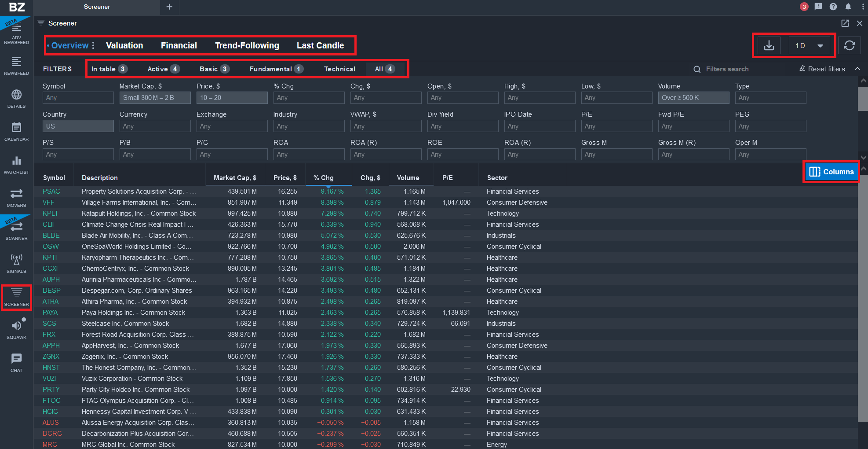Open the top-right three-dot menu
Screen dimensions: 868x449
[863, 7]
